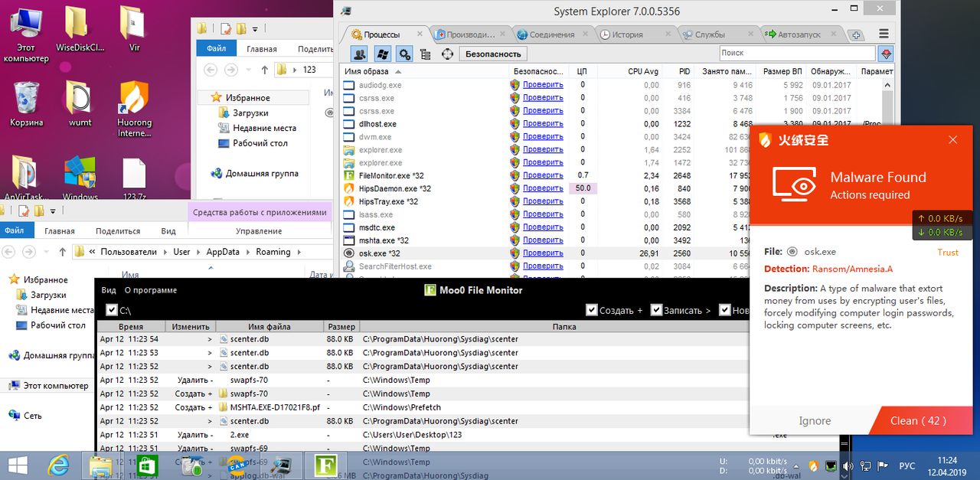Open Vir folder on desktop
Viewport: 980px width, 480px height.
tap(134, 28)
